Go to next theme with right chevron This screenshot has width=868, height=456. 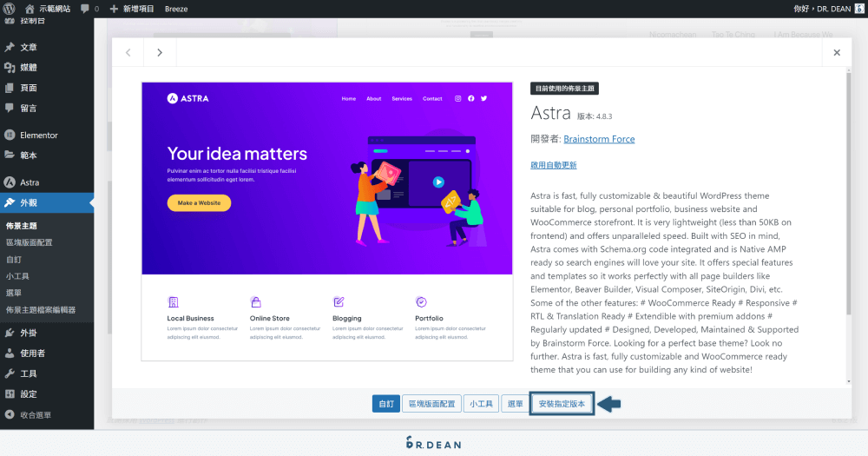pyautogui.click(x=160, y=52)
